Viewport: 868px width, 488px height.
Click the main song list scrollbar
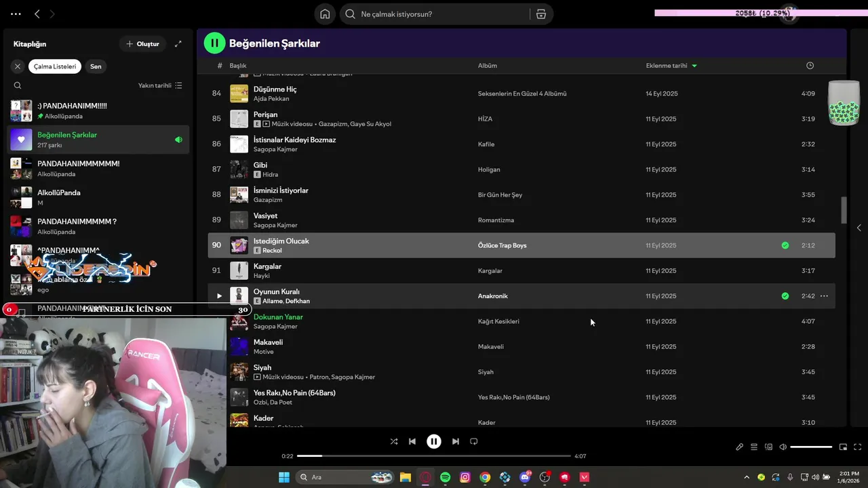coord(844,210)
